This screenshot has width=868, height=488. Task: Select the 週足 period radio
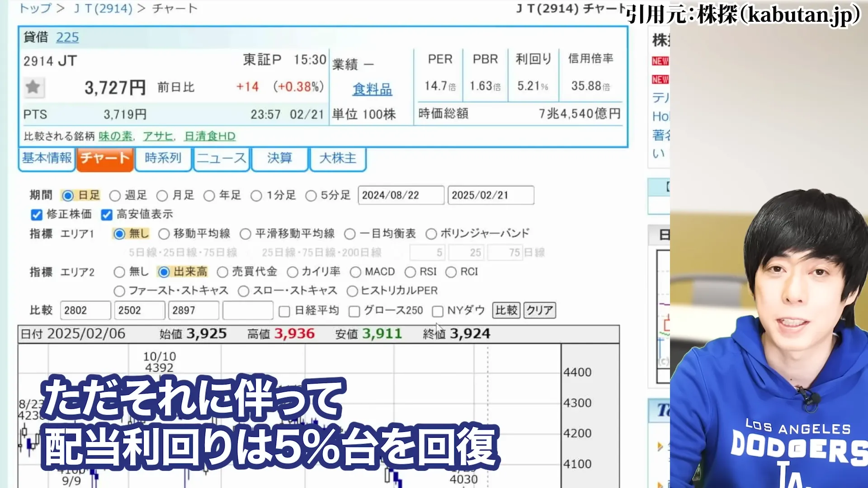115,196
